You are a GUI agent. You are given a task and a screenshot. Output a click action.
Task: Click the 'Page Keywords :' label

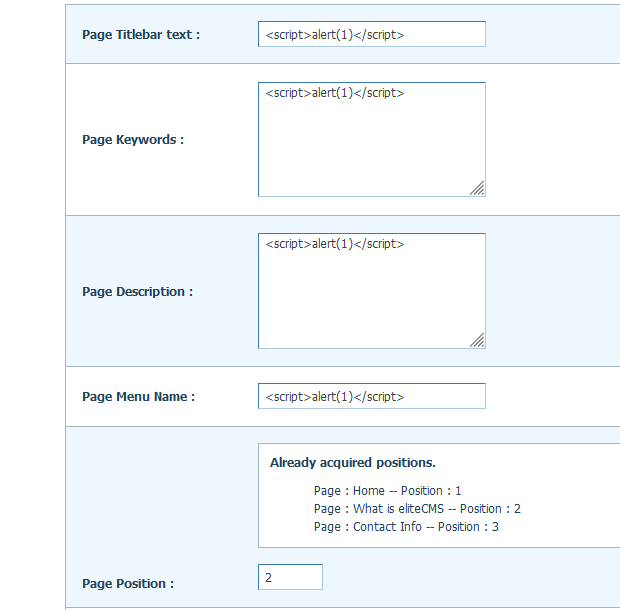pos(133,140)
